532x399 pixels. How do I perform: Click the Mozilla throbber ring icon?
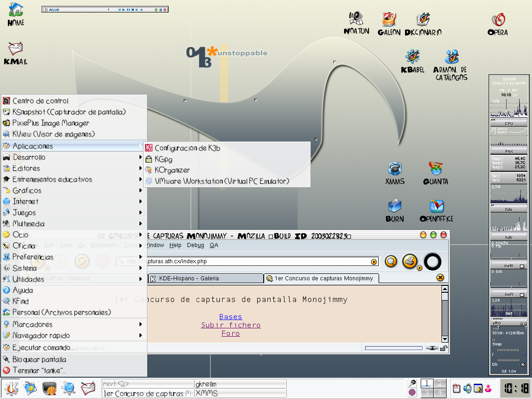click(433, 261)
